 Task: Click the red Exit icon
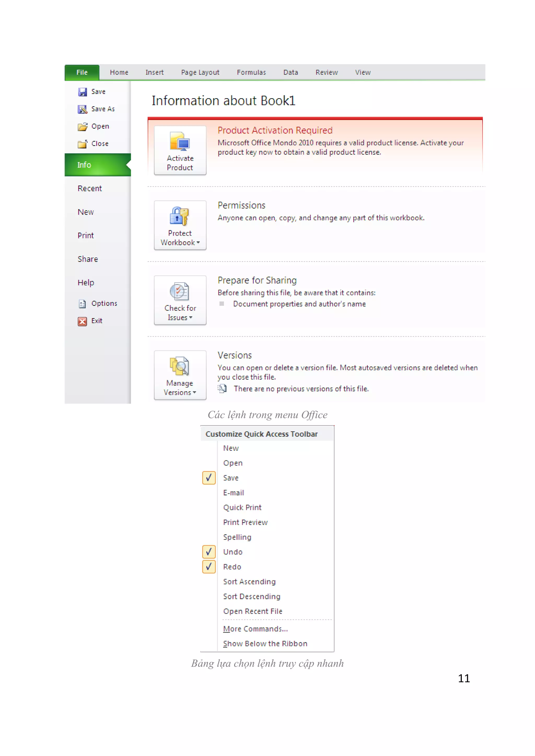82,321
